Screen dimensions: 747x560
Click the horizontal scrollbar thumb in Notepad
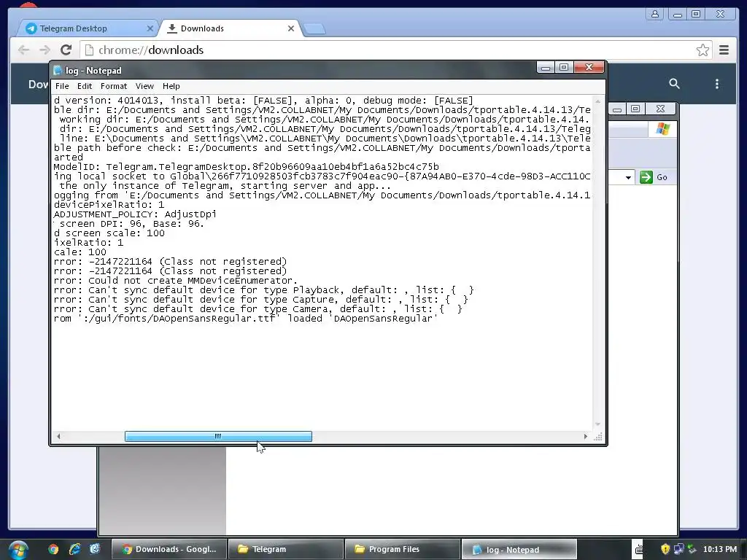[x=218, y=436]
